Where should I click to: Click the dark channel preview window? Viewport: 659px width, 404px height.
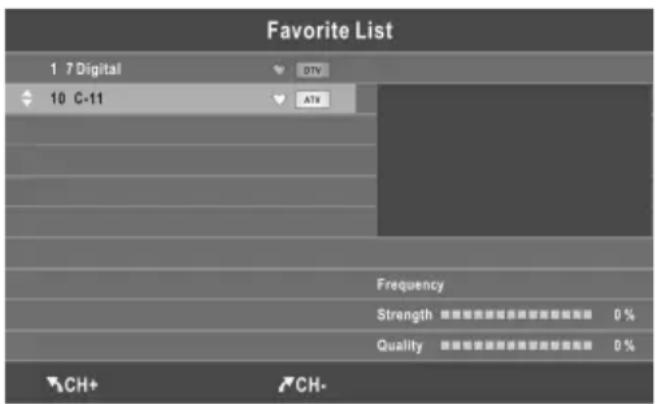514,160
